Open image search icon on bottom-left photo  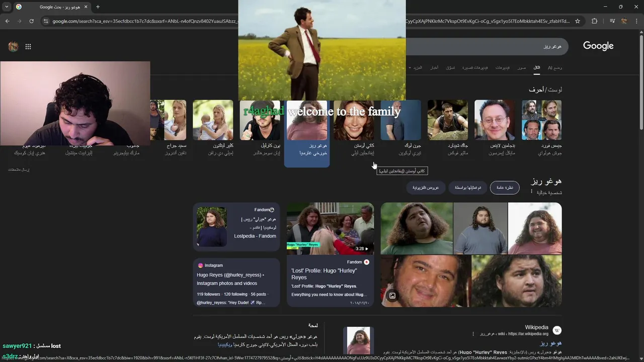[392, 296]
